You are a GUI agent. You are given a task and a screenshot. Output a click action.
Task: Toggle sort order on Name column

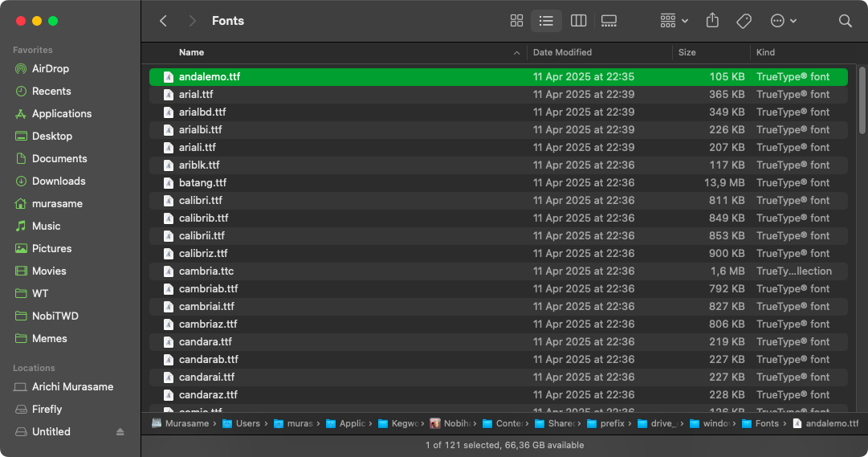pyautogui.click(x=337, y=52)
